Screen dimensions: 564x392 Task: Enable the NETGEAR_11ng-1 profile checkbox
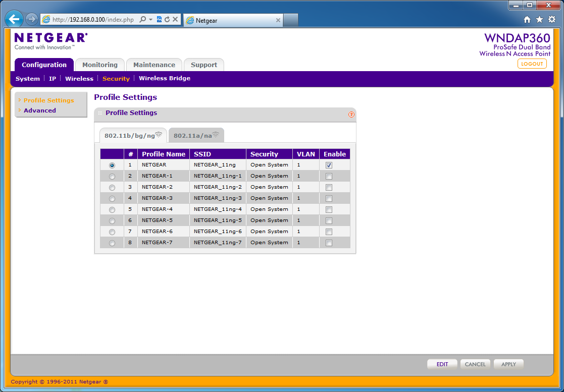(329, 177)
